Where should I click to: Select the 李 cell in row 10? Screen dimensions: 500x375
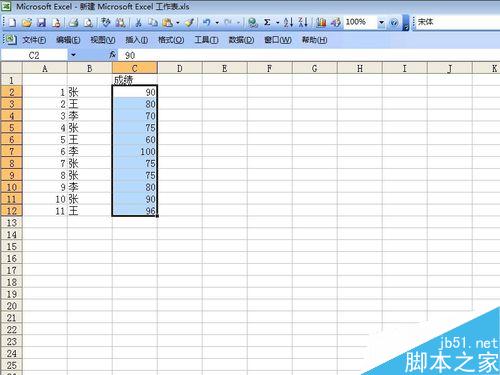click(x=90, y=187)
